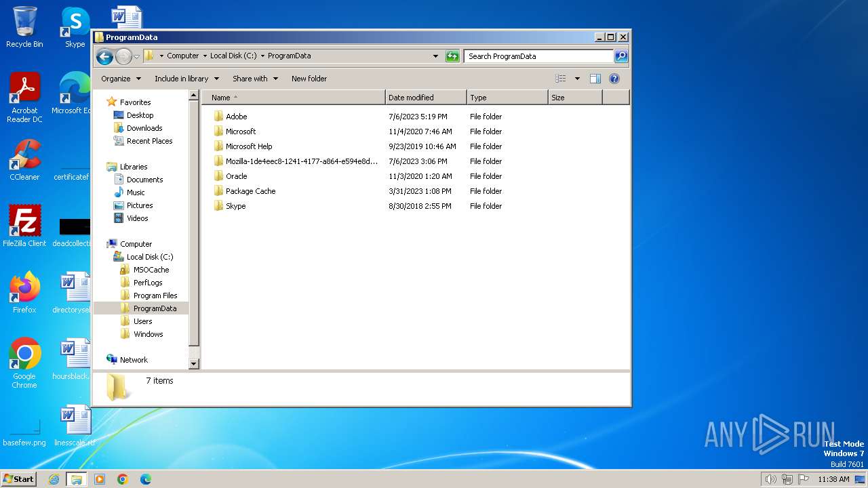This screenshot has width=868, height=488.
Task: Expand dropdown arrow after Local Disk breadcrumb
Action: 262,56
